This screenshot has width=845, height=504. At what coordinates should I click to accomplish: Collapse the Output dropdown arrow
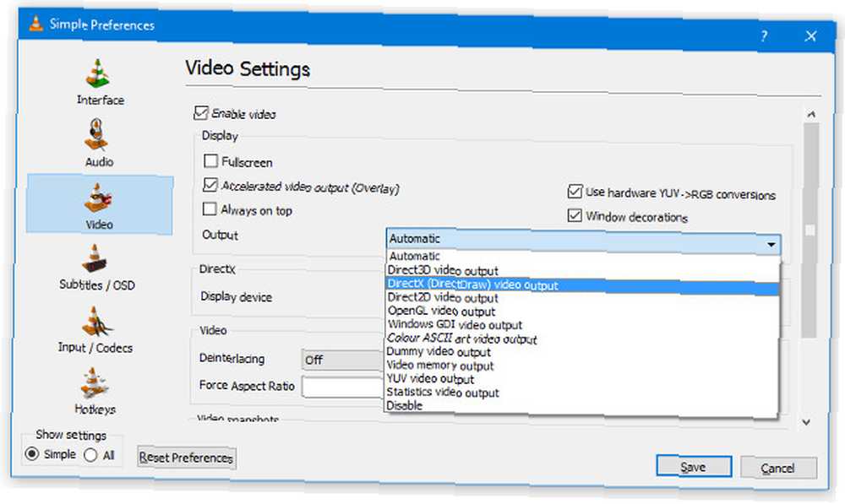click(771, 245)
